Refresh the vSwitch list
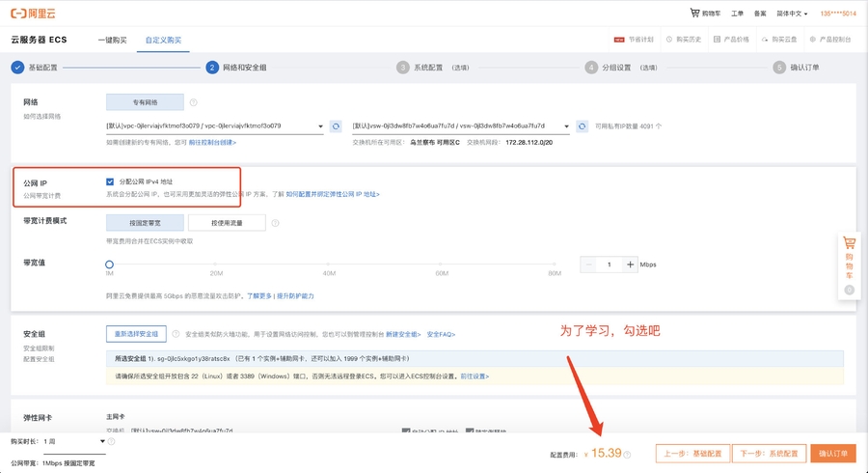868x473 pixels. tap(582, 126)
